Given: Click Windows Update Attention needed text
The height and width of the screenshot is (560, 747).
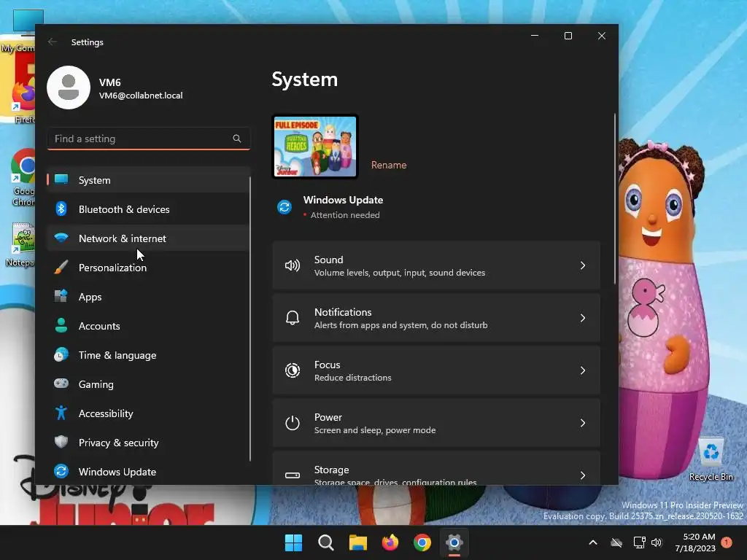Looking at the screenshot, I should point(345,215).
